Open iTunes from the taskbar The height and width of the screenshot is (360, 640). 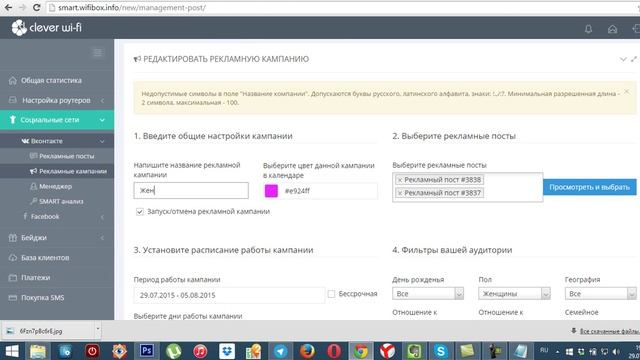[200, 351]
